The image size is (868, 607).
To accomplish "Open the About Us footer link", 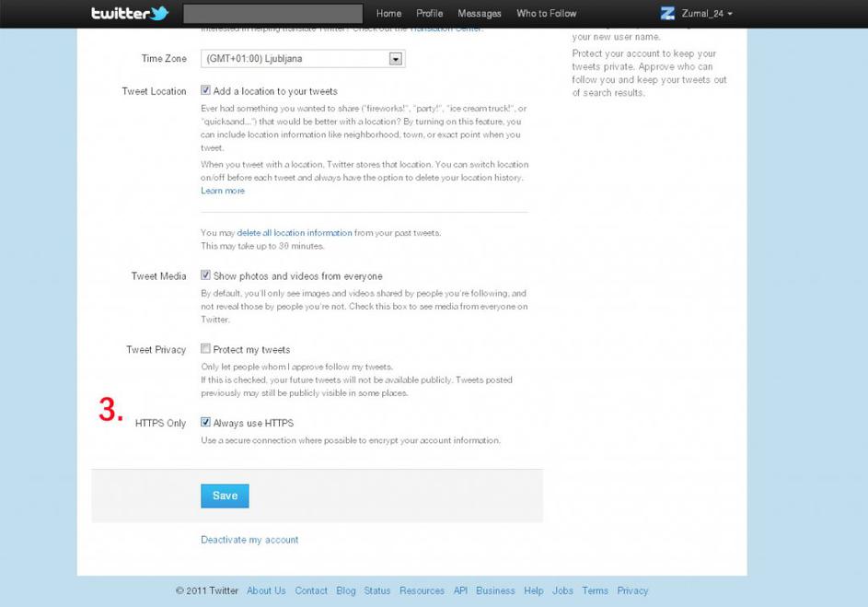I will (266, 591).
